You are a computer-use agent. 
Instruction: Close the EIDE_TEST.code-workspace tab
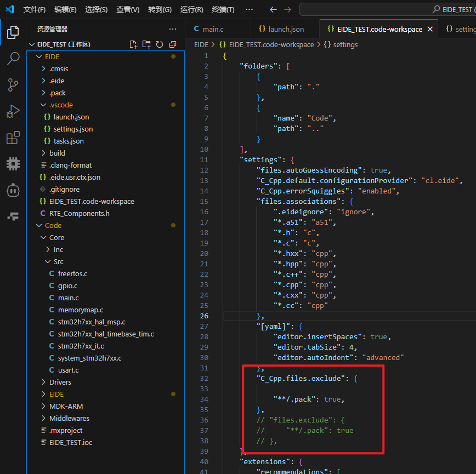pos(430,29)
